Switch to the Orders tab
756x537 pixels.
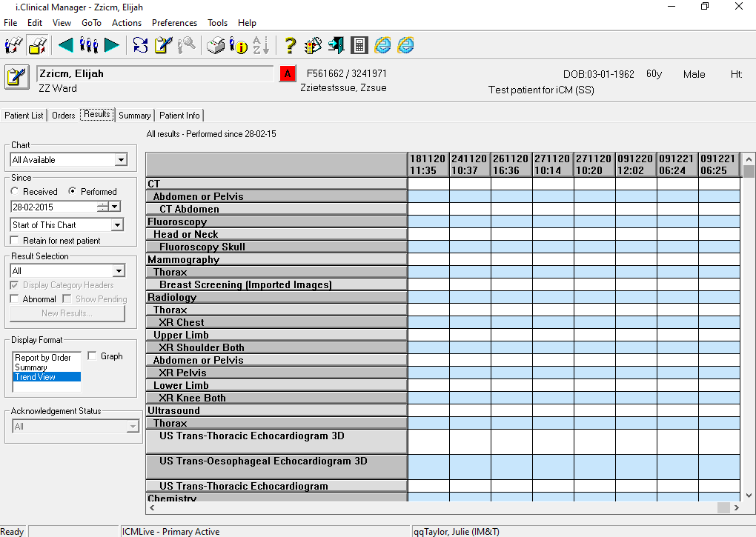pyautogui.click(x=64, y=115)
